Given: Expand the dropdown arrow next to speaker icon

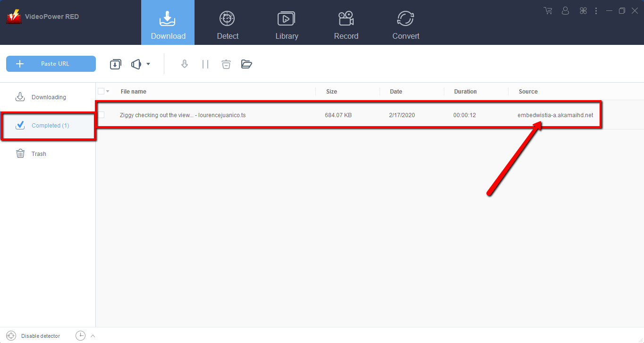Looking at the screenshot, I should pyautogui.click(x=148, y=64).
